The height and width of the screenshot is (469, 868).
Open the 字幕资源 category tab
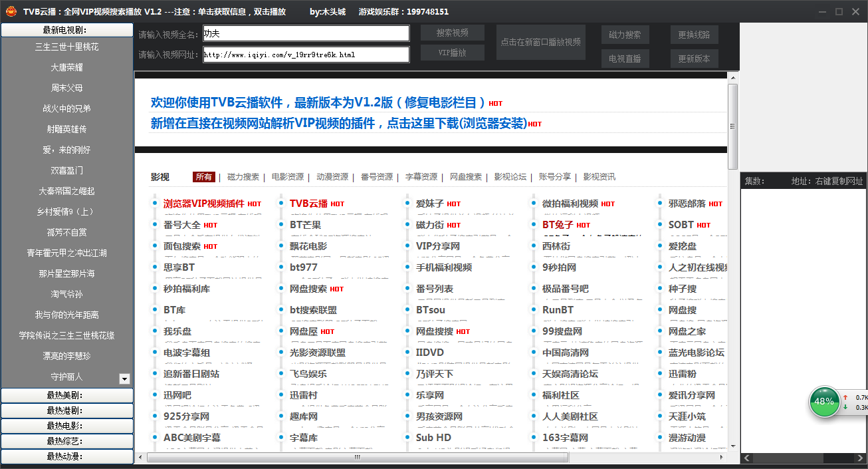tap(421, 177)
